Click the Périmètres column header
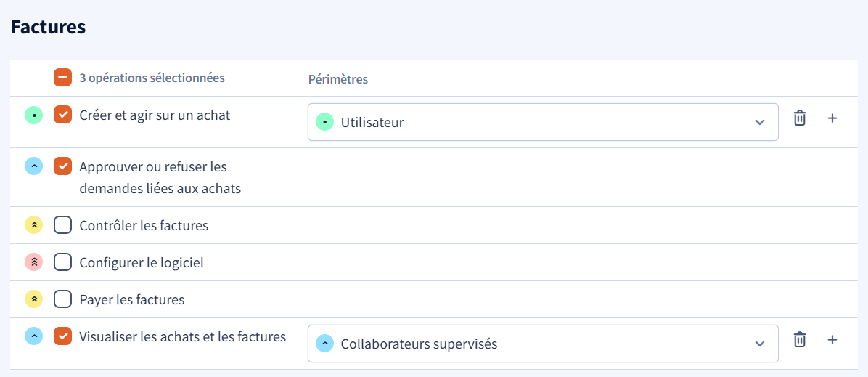This screenshot has height=377, width=868. pyautogui.click(x=338, y=79)
